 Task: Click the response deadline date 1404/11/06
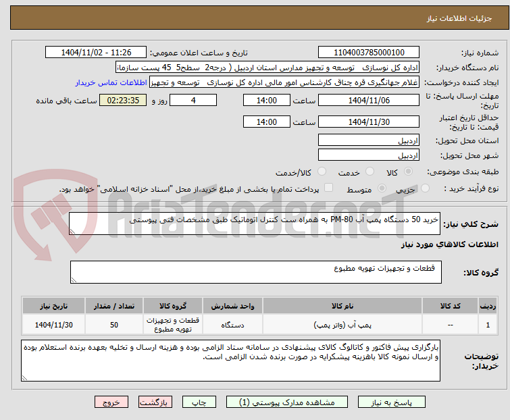click(x=369, y=101)
